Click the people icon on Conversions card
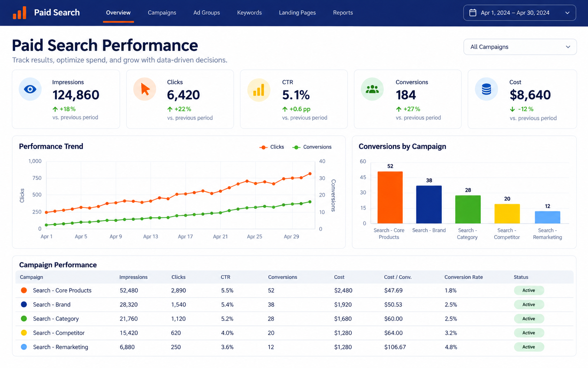This screenshot has width=588, height=368. pyautogui.click(x=372, y=89)
